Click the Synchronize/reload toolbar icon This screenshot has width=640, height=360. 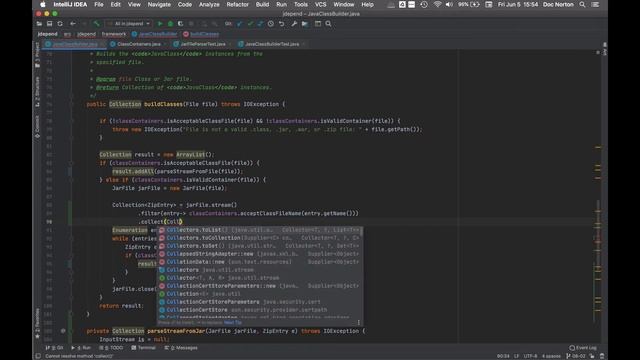(x=60, y=24)
